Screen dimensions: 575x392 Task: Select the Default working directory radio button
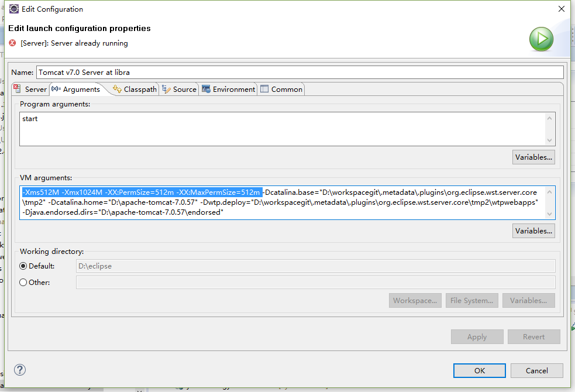pos(23,266)
